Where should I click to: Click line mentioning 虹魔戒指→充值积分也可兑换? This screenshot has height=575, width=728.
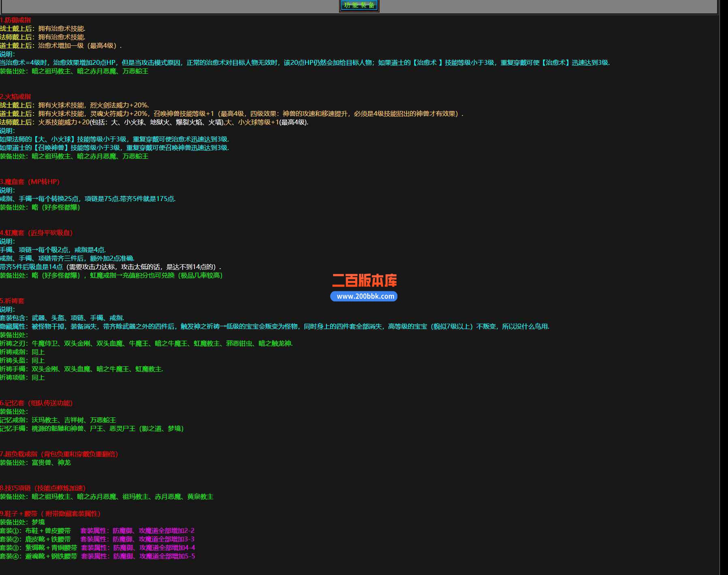(111, 275)
